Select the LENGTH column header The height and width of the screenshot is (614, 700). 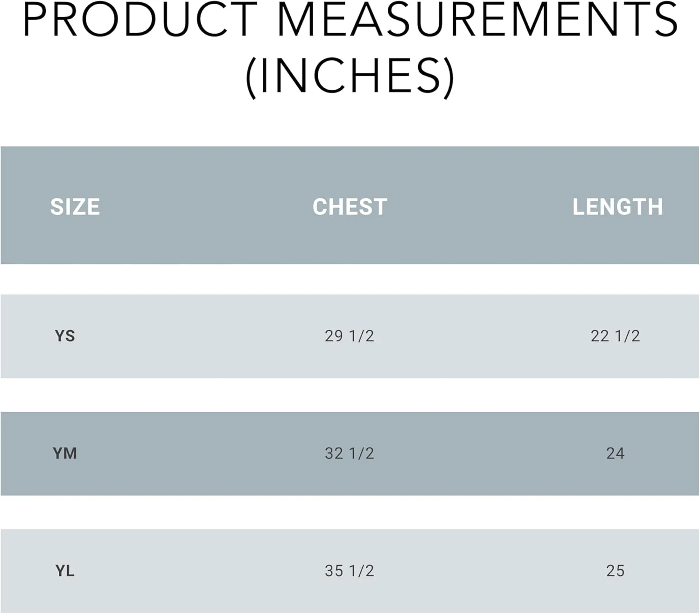[x=617, y=207]
